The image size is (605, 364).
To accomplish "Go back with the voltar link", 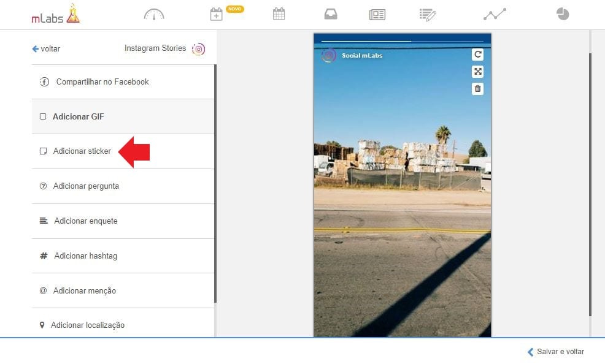I will click(46, 49).
